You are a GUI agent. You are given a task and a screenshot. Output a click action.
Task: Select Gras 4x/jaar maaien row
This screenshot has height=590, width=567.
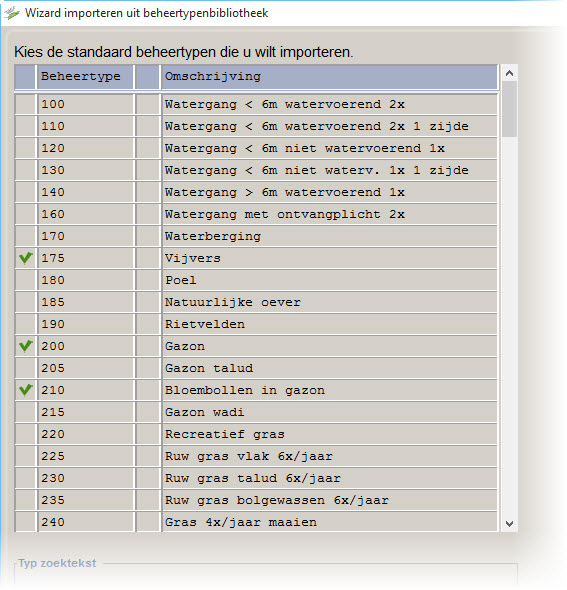[x=256, y=522]
